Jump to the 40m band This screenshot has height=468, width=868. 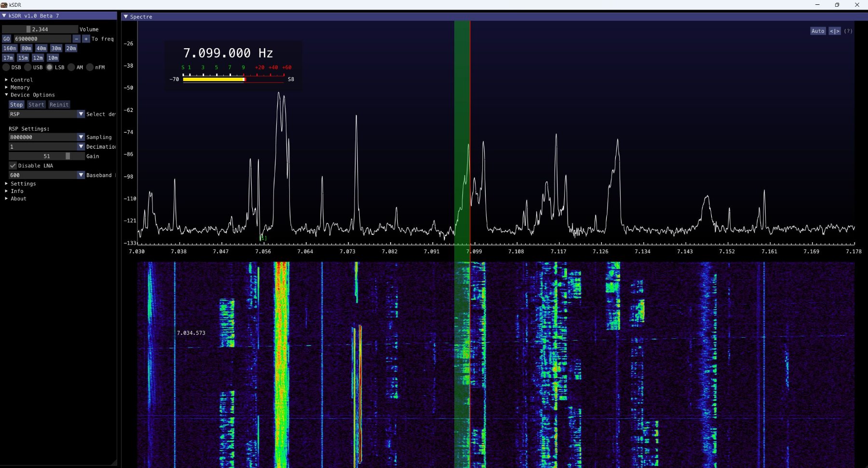click(41, 48)
